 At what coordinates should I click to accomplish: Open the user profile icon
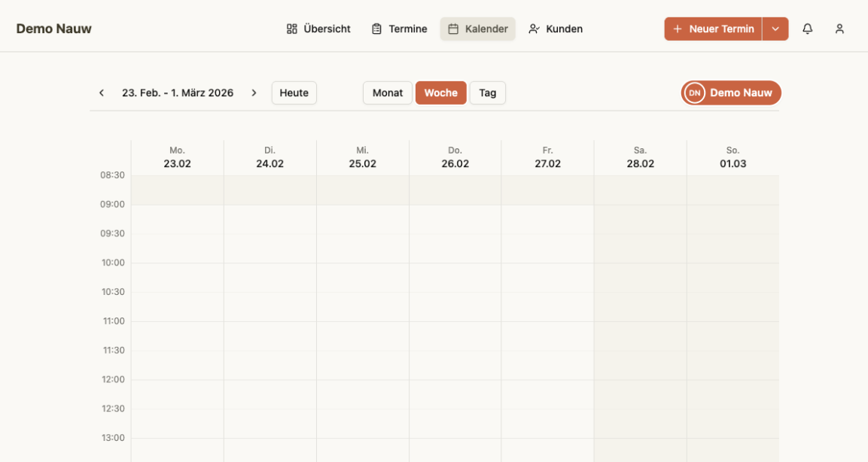point(839,29)
